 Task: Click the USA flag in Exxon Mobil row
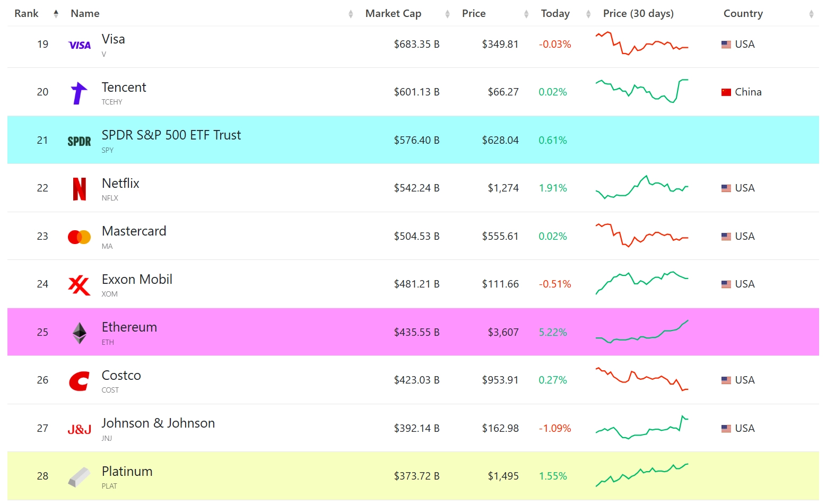coord(726,284)
